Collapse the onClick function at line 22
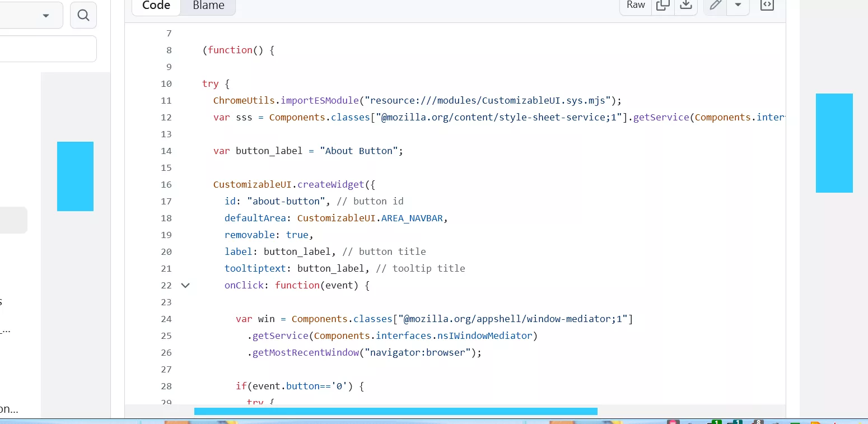Viewport: 868px width, 424px height. pyautogui.click(x=185, y=285)
